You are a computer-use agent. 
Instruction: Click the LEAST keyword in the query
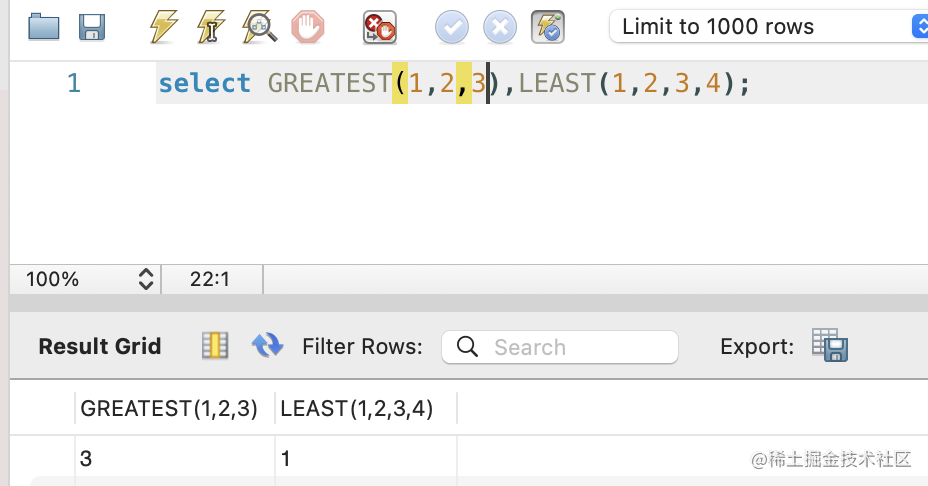(x=558, y=83)
